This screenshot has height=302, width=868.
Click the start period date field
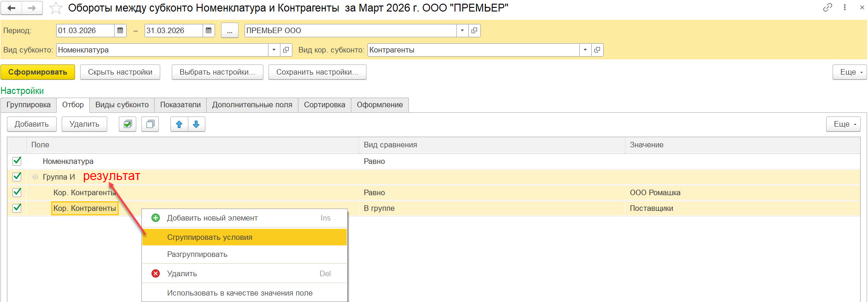tap(85, 30)
